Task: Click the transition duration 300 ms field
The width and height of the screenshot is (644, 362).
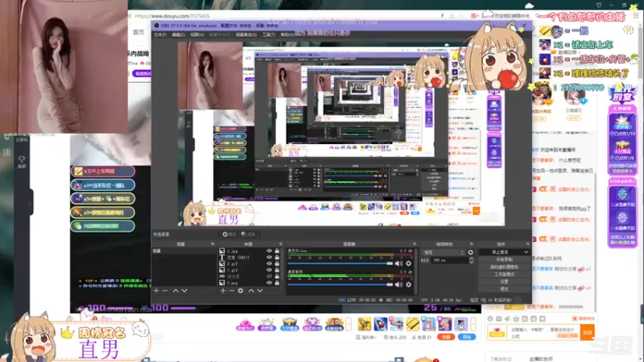Action: click(450, 260)
